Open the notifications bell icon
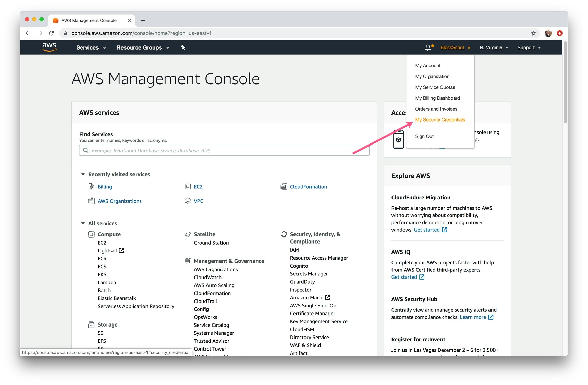The image size is (588, 385). (428, 47)
